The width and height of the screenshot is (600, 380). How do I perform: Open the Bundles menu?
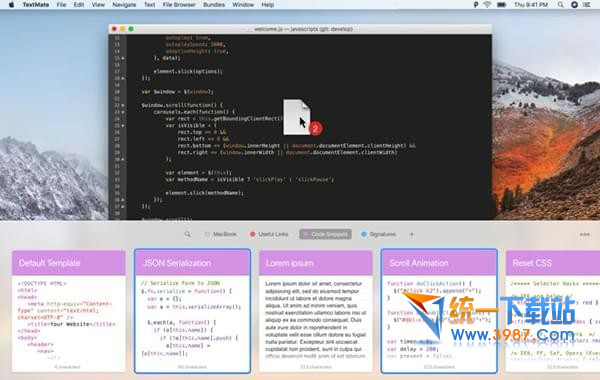click(x=214, y=5)
